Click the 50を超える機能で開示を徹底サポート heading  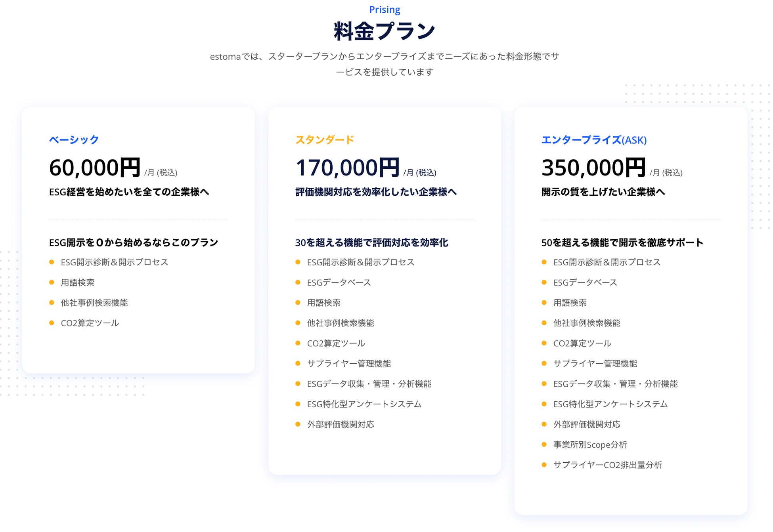622,242
